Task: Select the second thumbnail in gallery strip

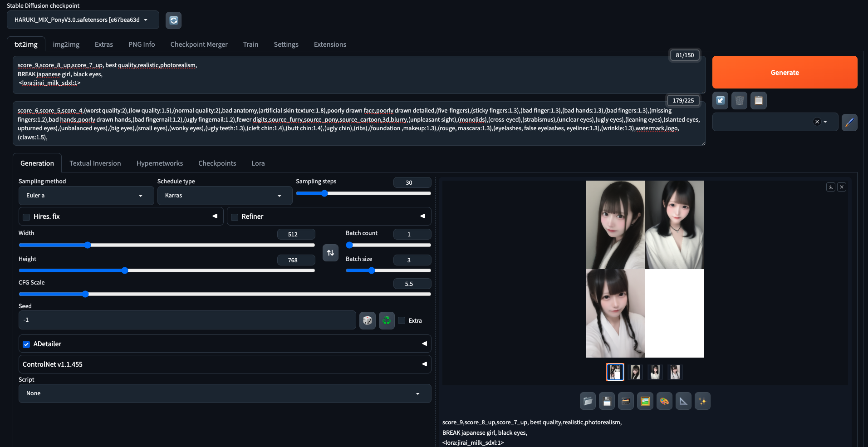Action: coord(635,372)
